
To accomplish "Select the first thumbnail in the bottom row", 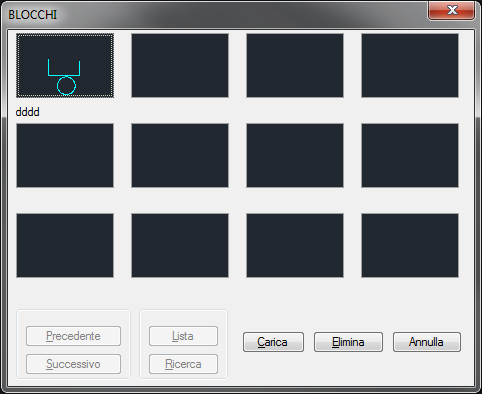I will pos(65,245).
